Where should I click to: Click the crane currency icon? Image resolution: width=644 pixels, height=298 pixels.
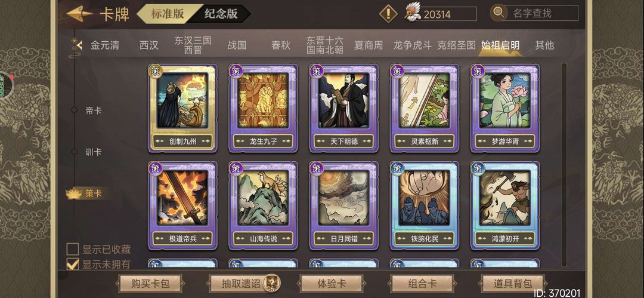tap(413, 13)
